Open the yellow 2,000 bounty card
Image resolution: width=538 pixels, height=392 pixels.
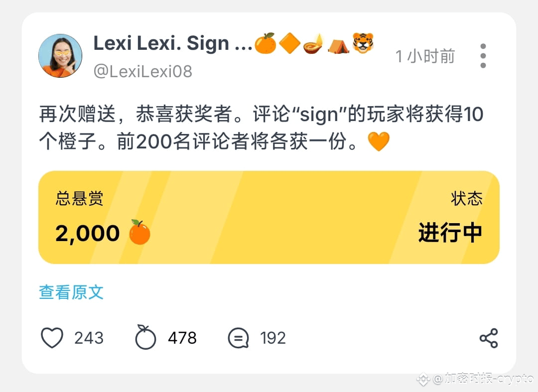point(269,218)
